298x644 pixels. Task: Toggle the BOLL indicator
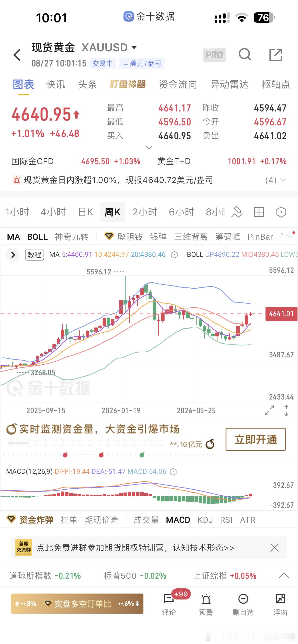coord(37,237)
